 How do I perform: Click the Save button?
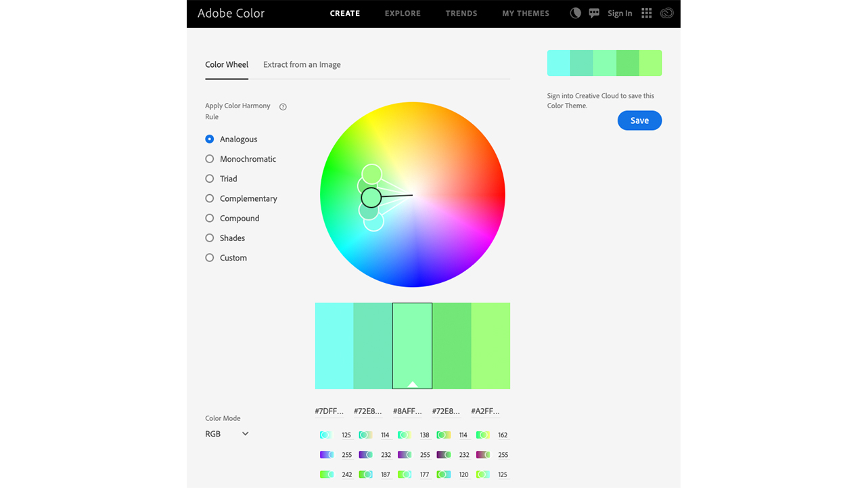coord(639,120)
